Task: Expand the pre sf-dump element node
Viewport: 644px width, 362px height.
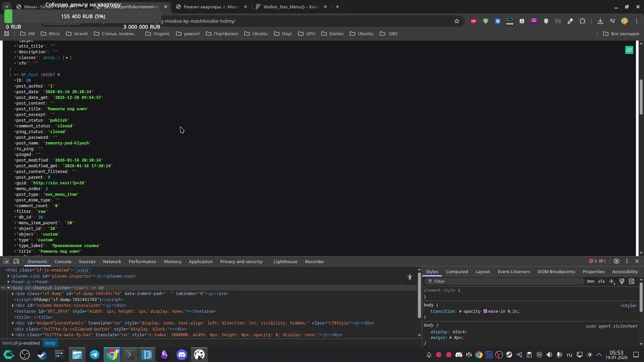Action: click(13, 294)
